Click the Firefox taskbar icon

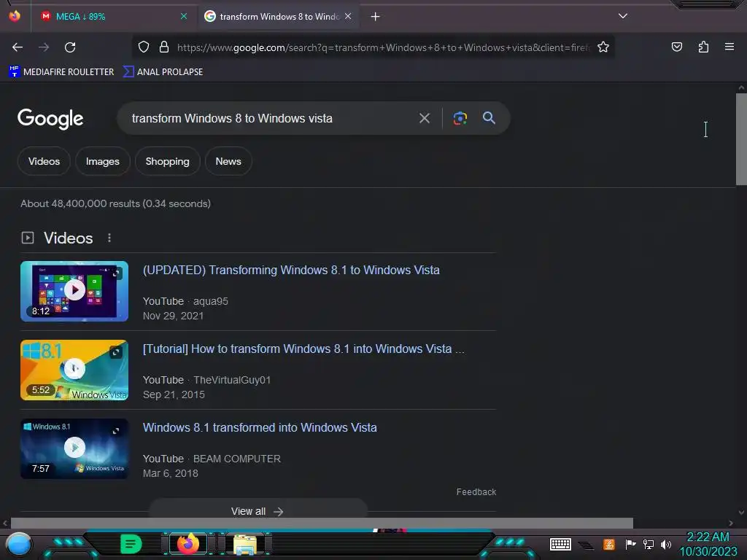(188, 544)
